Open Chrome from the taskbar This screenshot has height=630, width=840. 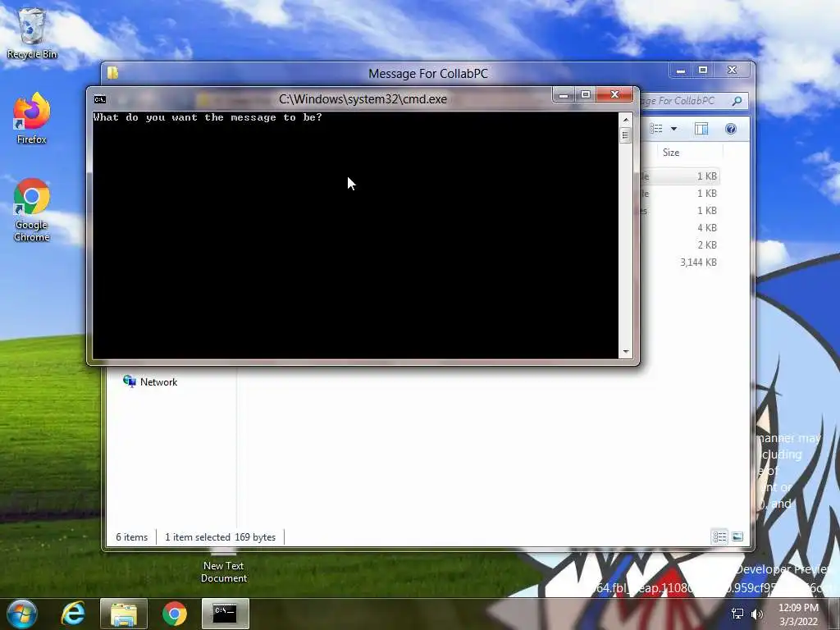point(174,614)
